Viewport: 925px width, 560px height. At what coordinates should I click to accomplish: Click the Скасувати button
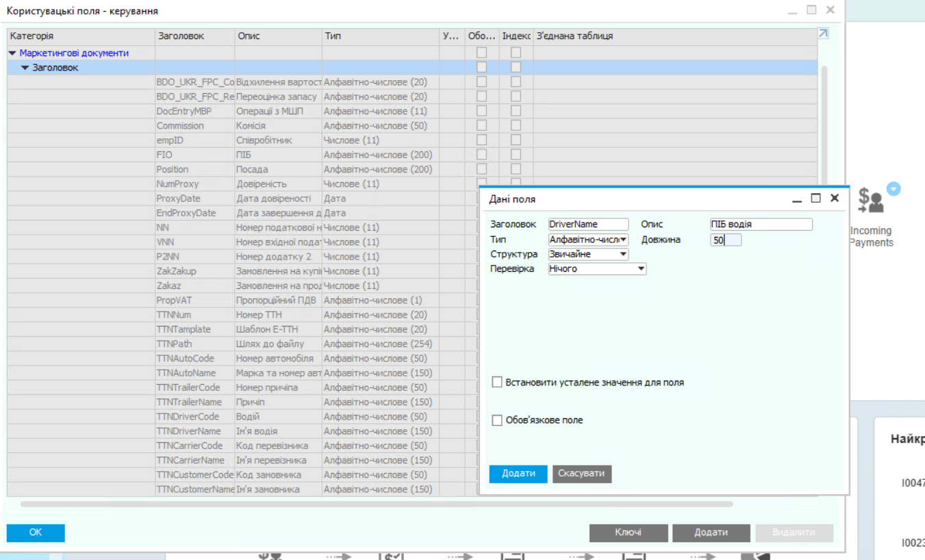click(x=582, y=474)
